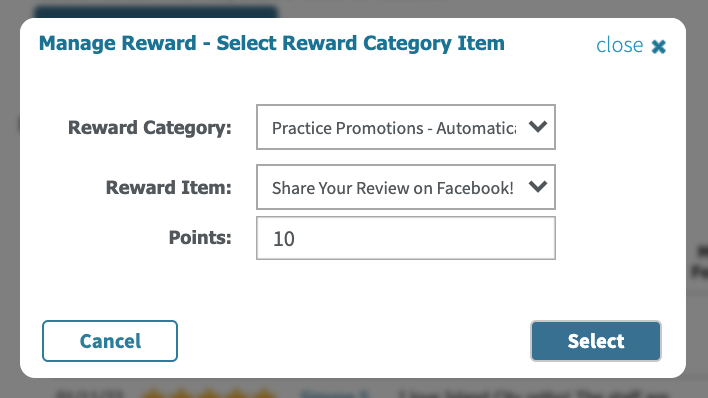
Task: Click the close text link
Action: click(619, 45)
